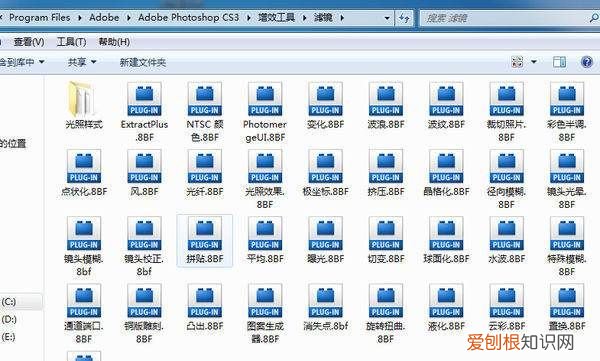Screen dimensions: 600x361
Task: Select the 消失点.8bf plug-in file
Action: (x=325, y=307)
